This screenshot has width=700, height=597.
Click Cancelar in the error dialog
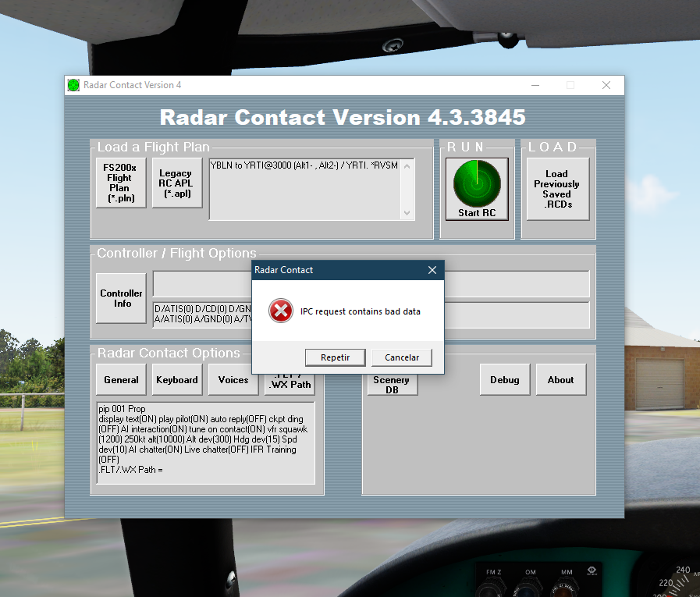pyautogui.click(x=402, y=357)
